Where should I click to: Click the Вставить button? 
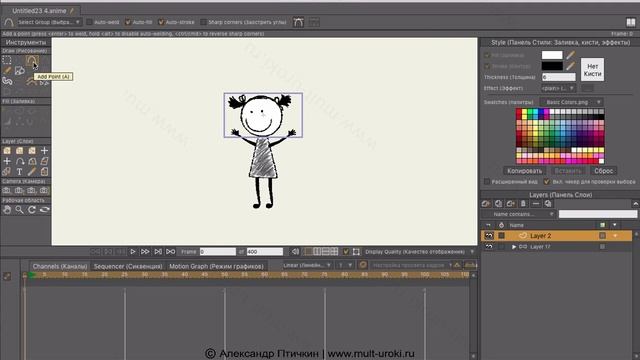(568, 171)
